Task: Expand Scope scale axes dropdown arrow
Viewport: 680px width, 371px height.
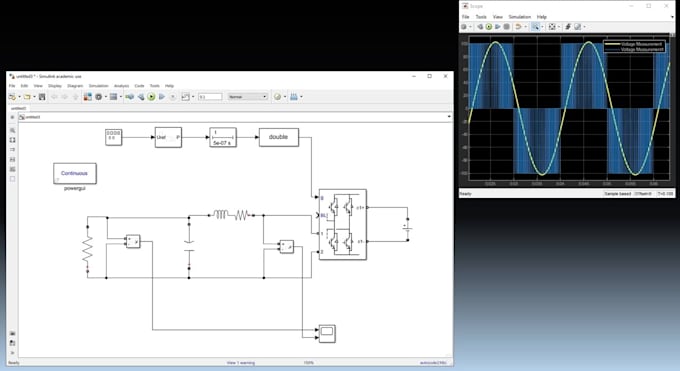Action: (559, 26)
